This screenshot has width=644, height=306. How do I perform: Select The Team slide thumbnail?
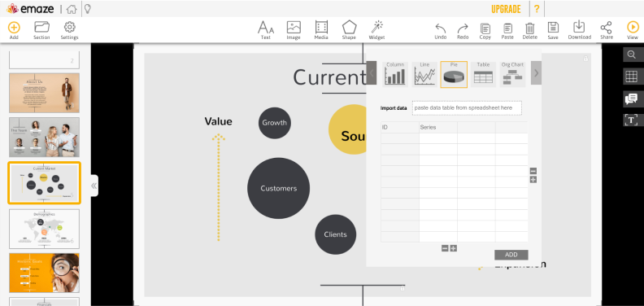coord(45,137)
